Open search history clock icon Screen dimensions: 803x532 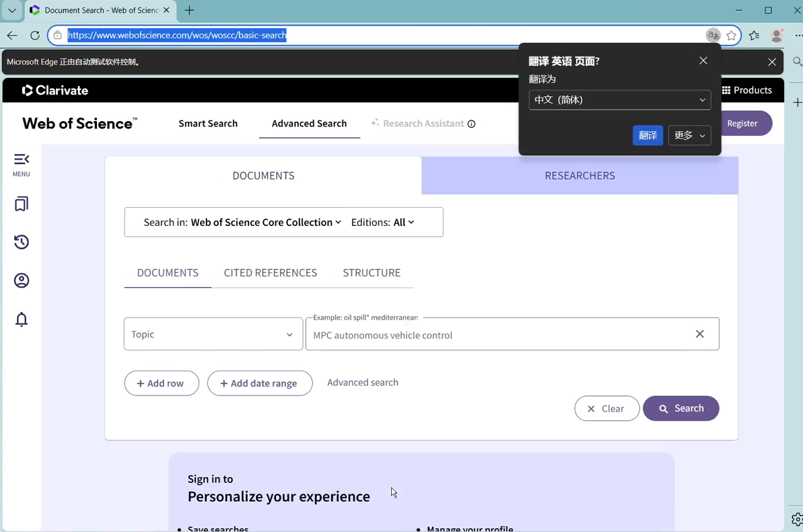point(21,242)
